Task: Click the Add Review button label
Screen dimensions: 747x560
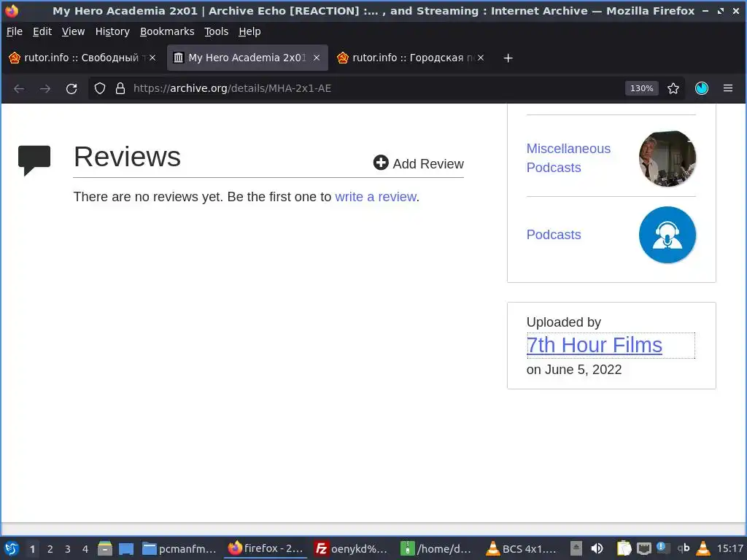Action: tap(427, 164)
